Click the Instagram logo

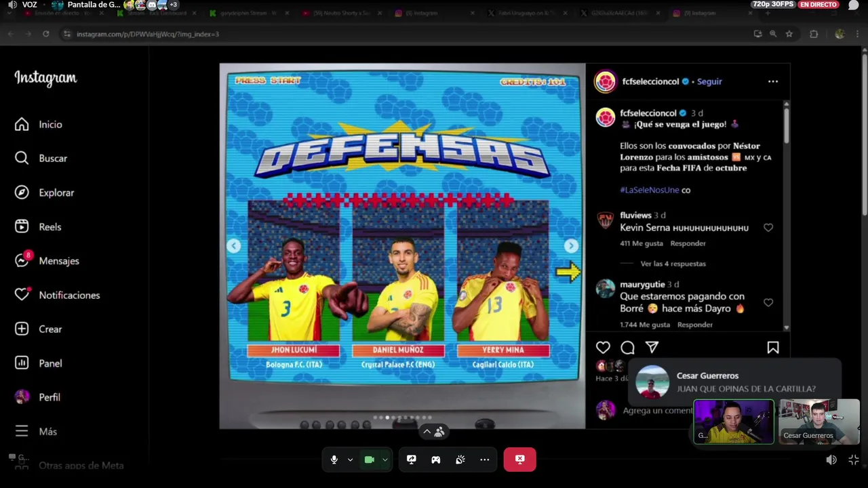coord(45,79)
